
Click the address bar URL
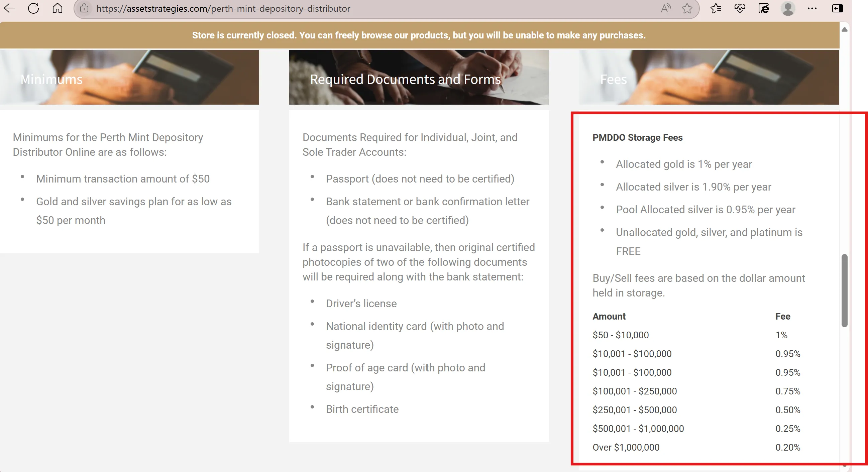[223, 8]
